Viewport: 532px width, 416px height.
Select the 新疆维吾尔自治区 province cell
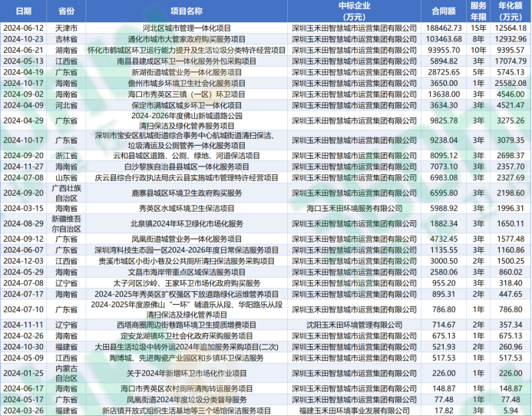[66, 223]
